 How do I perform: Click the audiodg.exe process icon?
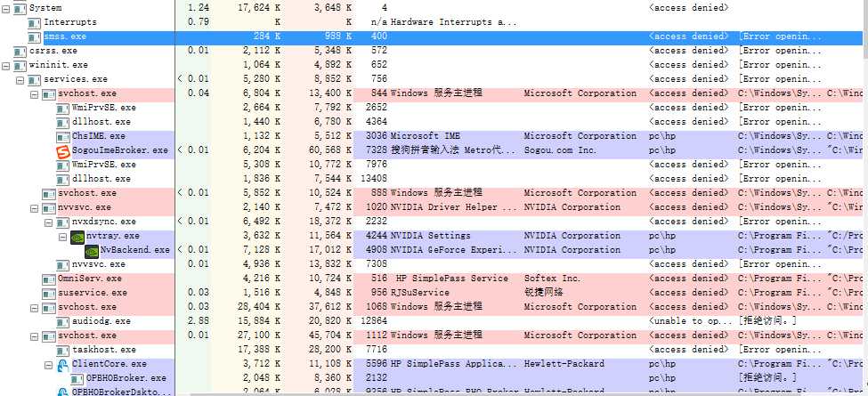(63, 322)
